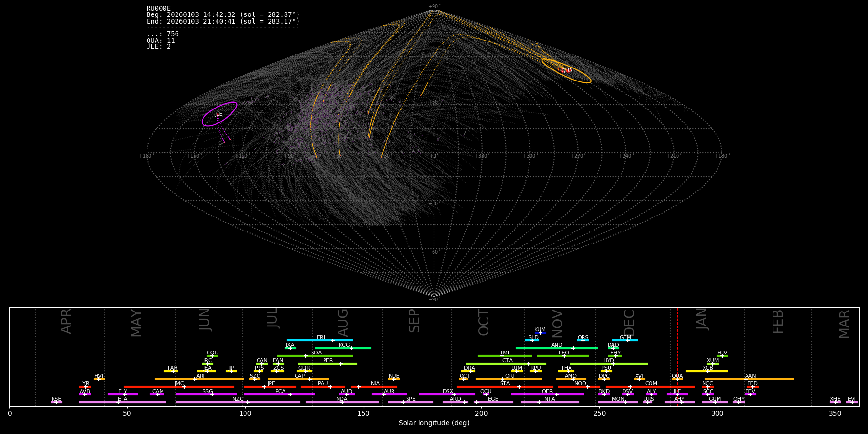Click the HVI label in the timeline
Viewport: 868px width, 434px height.
[99, 376]
